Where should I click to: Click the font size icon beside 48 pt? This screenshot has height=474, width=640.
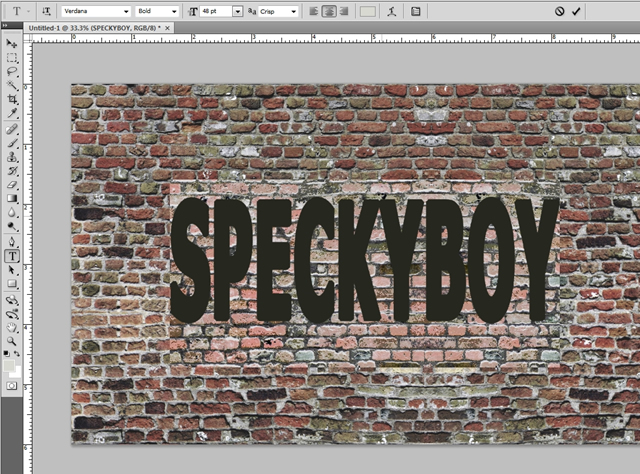point(193,11)
